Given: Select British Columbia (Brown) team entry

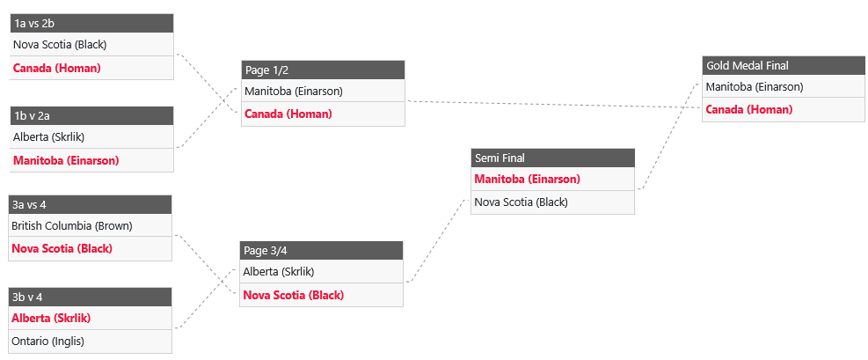Looking at the screenshot, I should coord(72,226).
